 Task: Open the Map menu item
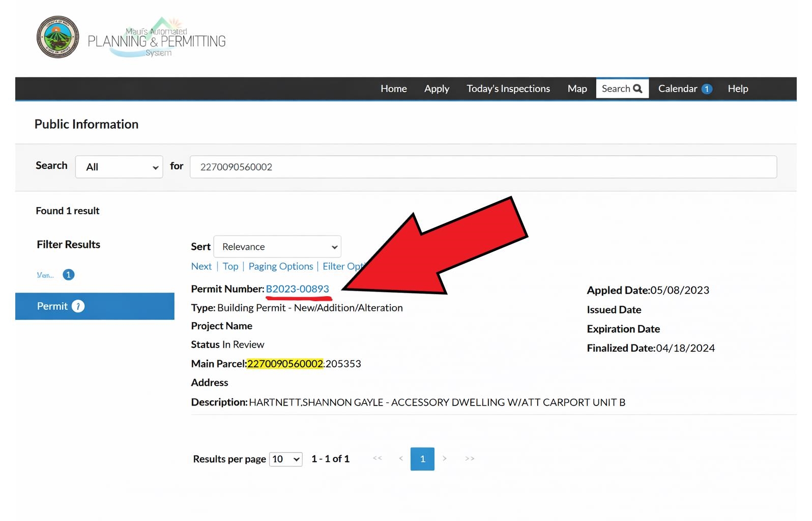click(577, 89)
